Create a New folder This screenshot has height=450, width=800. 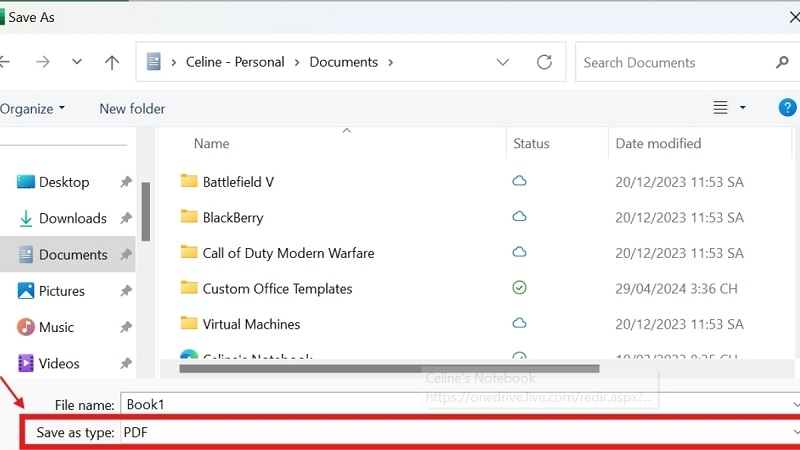click(132, 109)
